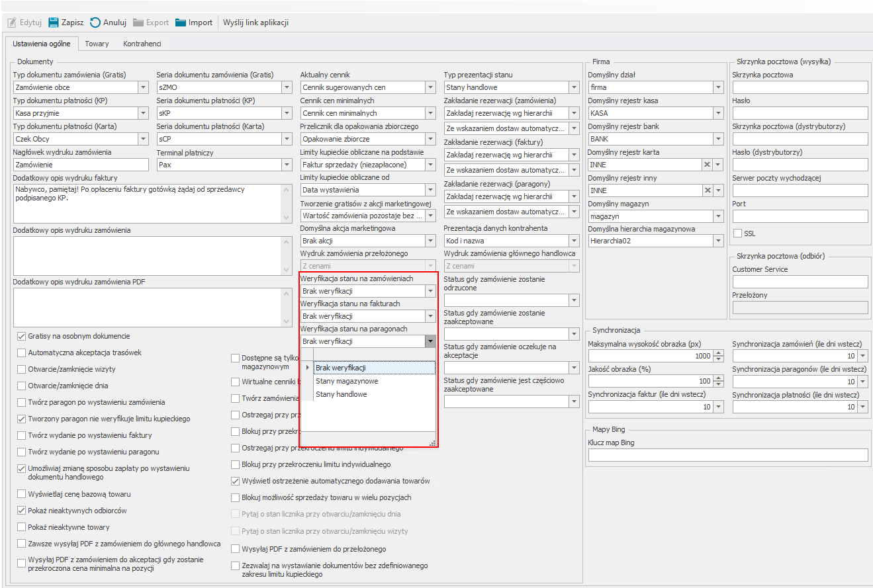Open Typ prezentacji stanu dropdown

[574, 87]
